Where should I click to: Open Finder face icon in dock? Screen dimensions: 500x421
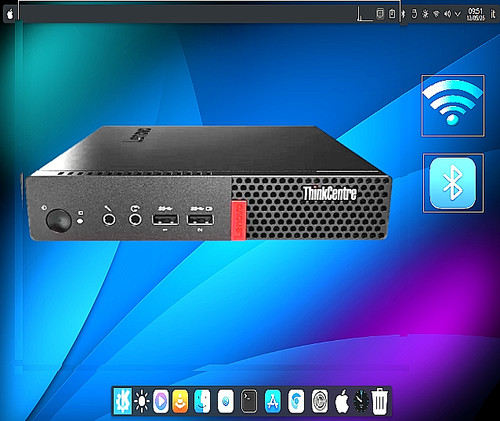pos(202,401)
